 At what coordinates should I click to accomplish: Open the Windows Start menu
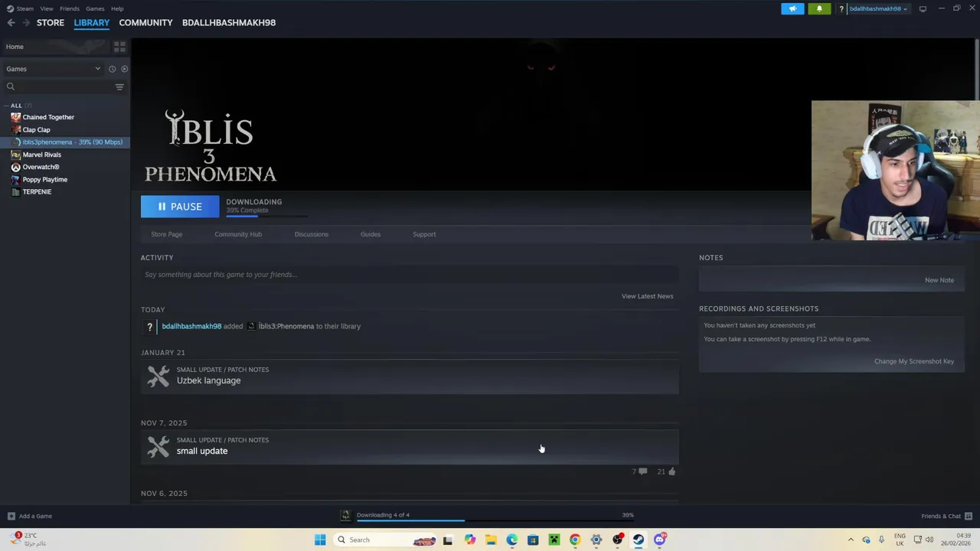(x=320, y=540)
